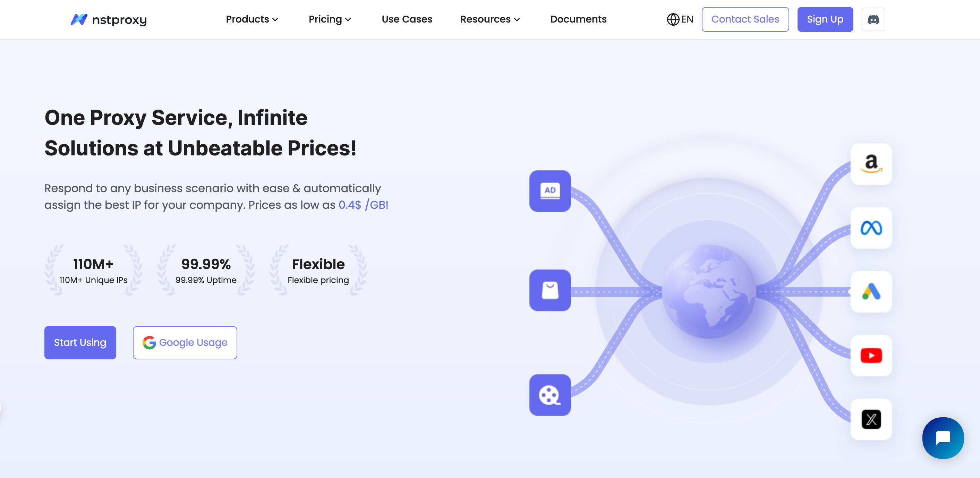Click the Discord icon in header
This screenshot has width=980, height=478.
(873, 19)
